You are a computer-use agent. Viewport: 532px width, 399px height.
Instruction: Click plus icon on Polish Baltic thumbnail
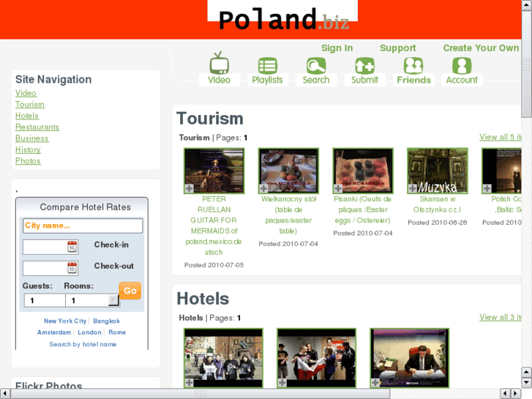tap(487, 188)
